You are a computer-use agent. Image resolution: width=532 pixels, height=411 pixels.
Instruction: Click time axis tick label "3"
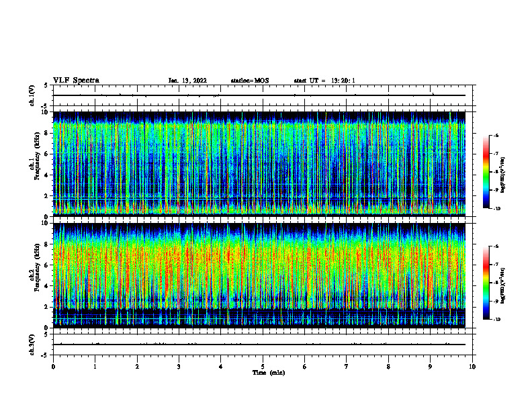(x=179, y=367)
